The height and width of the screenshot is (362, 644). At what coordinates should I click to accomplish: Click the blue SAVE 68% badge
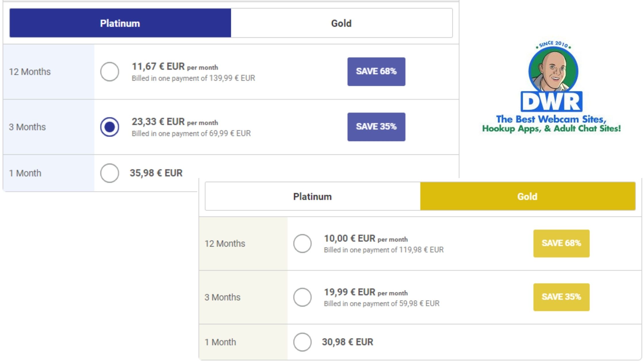[x=376, y=72]
